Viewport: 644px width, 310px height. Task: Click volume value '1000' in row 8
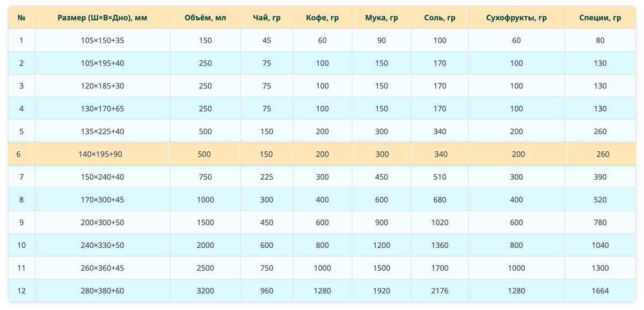205,200
